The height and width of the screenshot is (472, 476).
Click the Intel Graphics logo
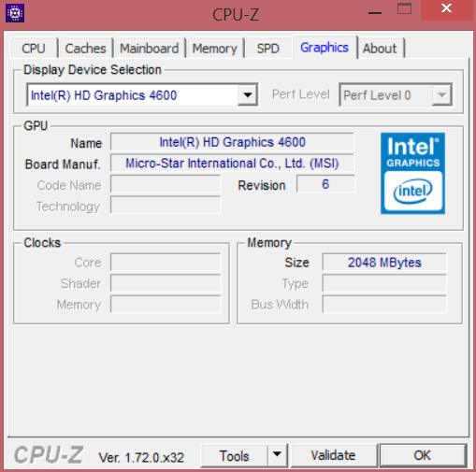[x=412, y=173]
